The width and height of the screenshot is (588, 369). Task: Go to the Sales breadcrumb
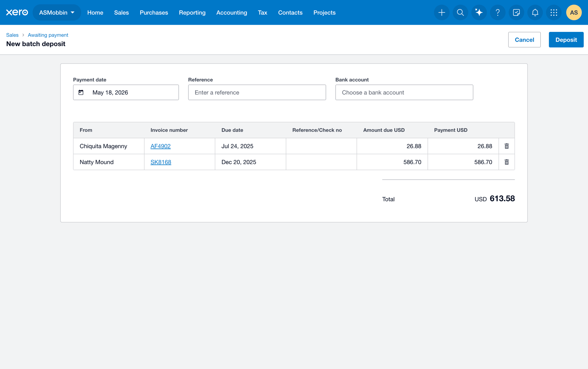tap(12, 35)
